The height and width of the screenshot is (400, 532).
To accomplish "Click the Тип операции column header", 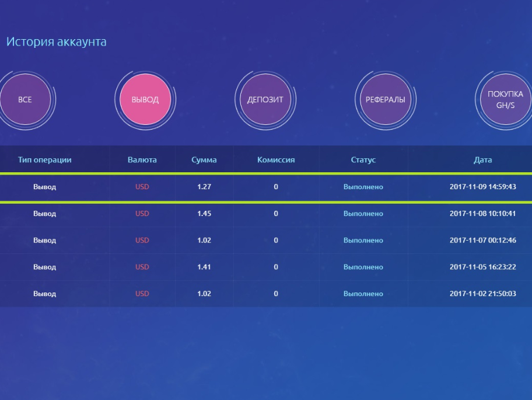I will coord(45,159).
